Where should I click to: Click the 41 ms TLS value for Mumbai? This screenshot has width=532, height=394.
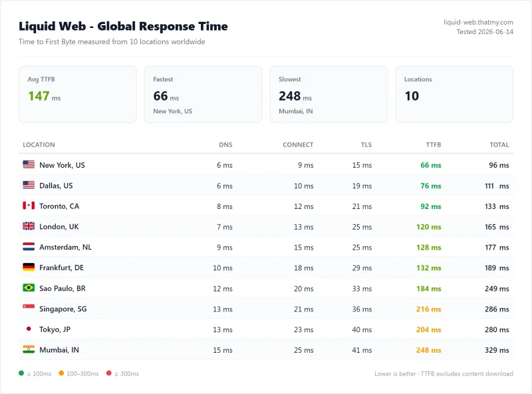pos(362,350)
